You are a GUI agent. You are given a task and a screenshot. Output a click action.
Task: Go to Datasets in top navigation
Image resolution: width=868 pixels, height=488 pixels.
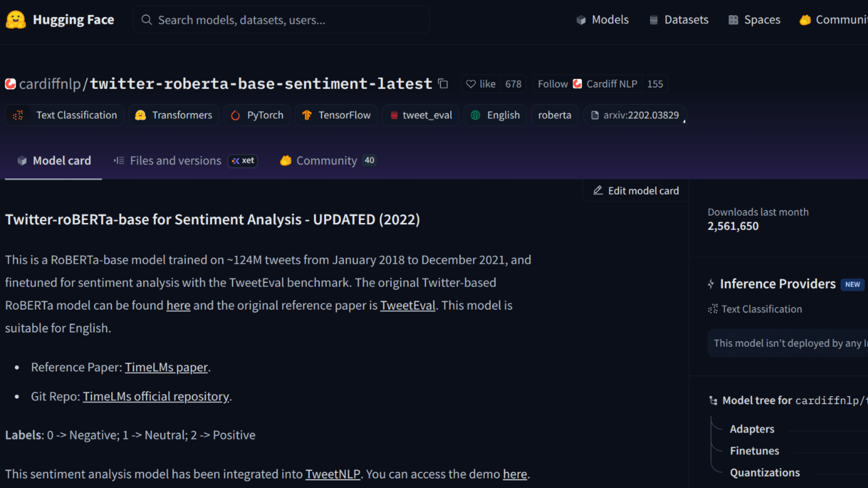(679, 20)
